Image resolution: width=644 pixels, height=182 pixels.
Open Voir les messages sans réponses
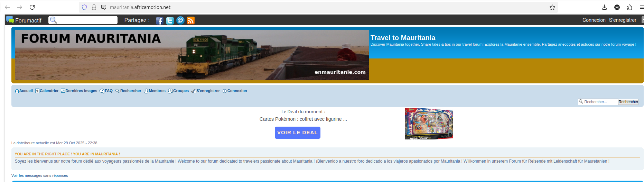coord(40,175)
